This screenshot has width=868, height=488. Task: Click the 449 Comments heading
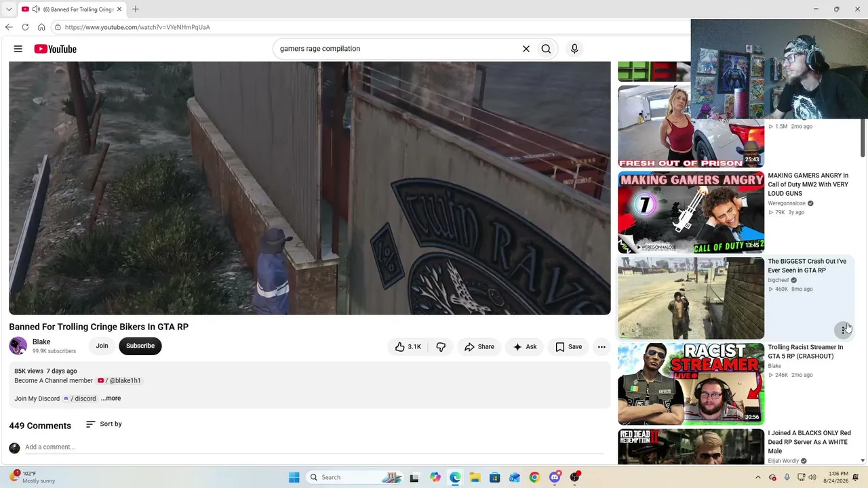coord(40,426)
